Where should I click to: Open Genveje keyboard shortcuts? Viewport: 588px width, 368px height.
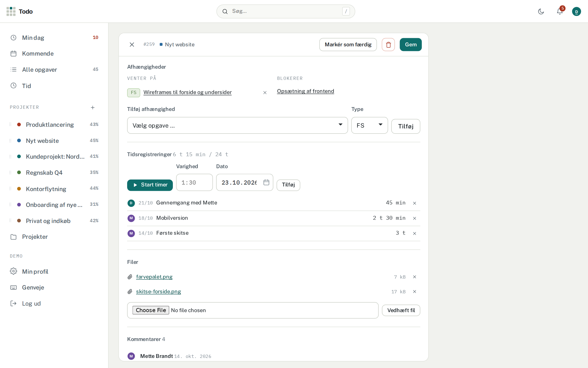coord(54,288)
